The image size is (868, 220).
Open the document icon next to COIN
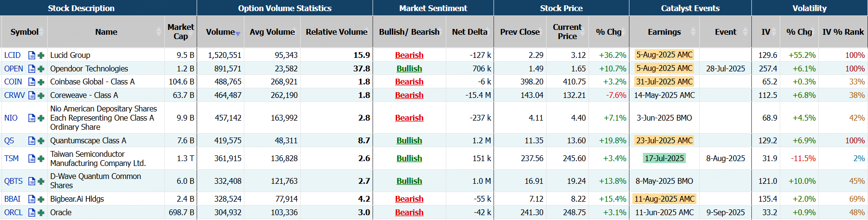32,82
